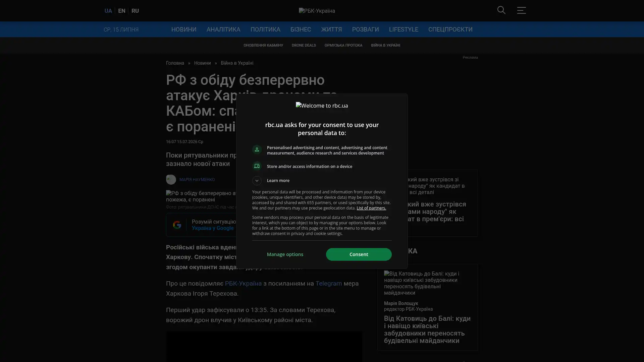Open the БІЗНЕС menu section
Image resolution: width=644 pixels, height=362 pixels.
(301, 29)
